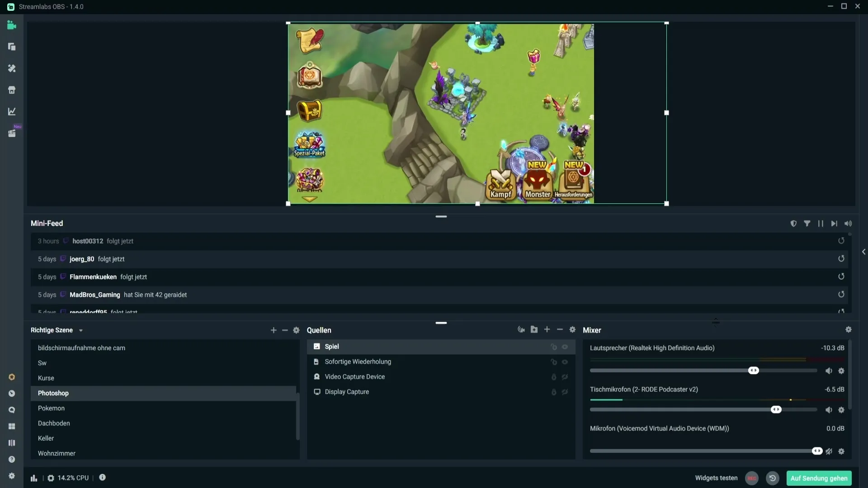Open the App Store sidebar icon
The height and width of the screenshot is (488, 868).
12,90
